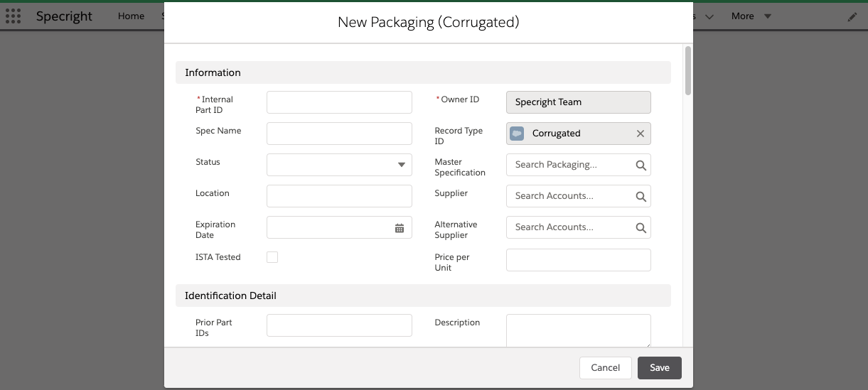
Task: Open the Home tab
Action: pyautogui.click(x=131, y=16)
